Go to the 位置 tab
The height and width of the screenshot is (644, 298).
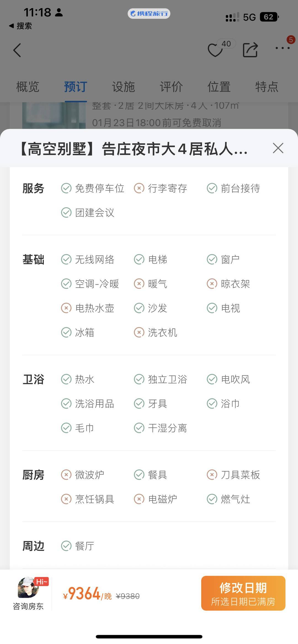click(219, 87)
